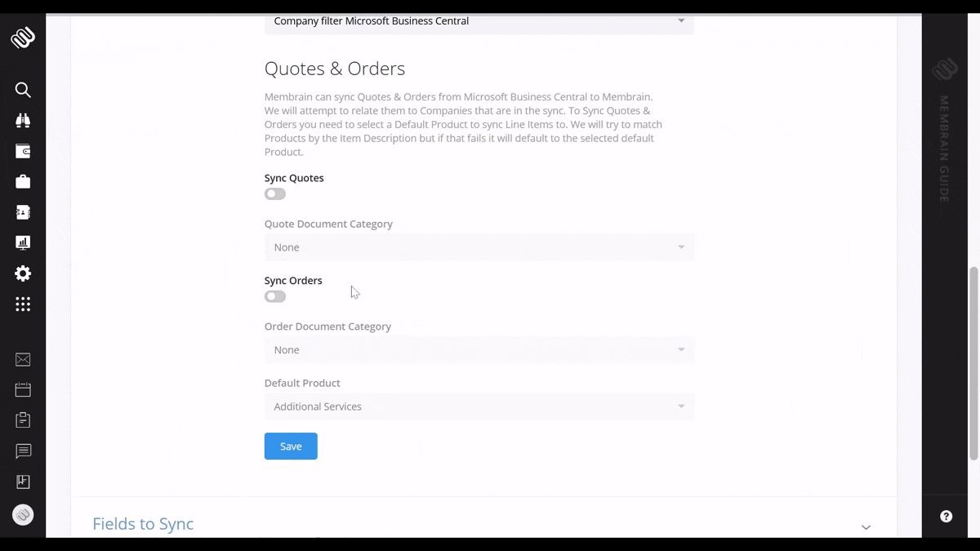Click the help question mark icon
Image resolution: width=980 pixels, height=551 pixels.
pos(946,516)
